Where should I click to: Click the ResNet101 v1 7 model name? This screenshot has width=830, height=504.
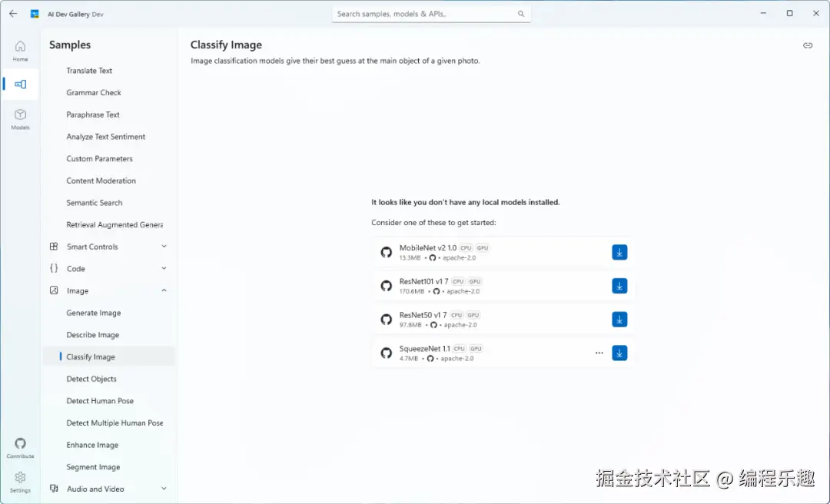[423, 281]
